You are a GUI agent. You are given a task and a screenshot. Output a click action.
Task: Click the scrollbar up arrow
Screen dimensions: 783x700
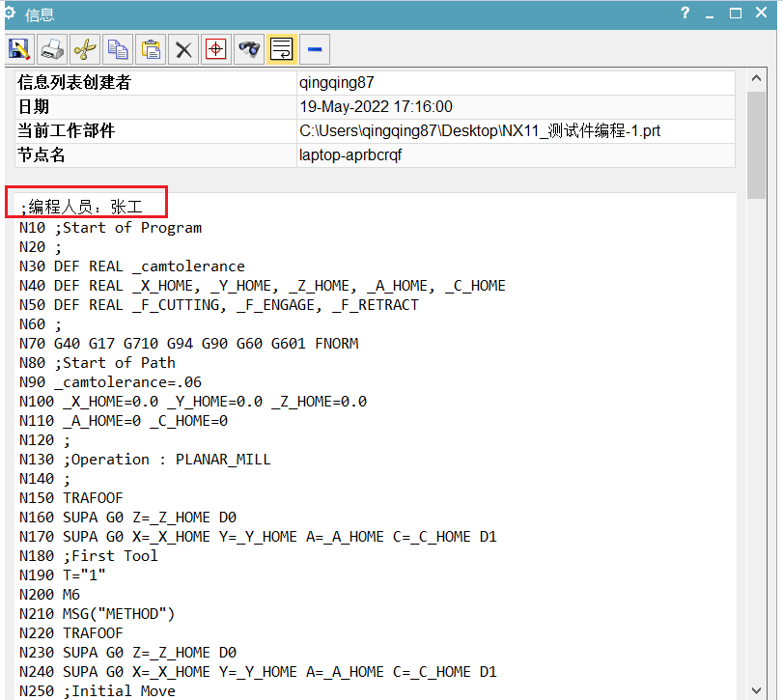[756, 78]
